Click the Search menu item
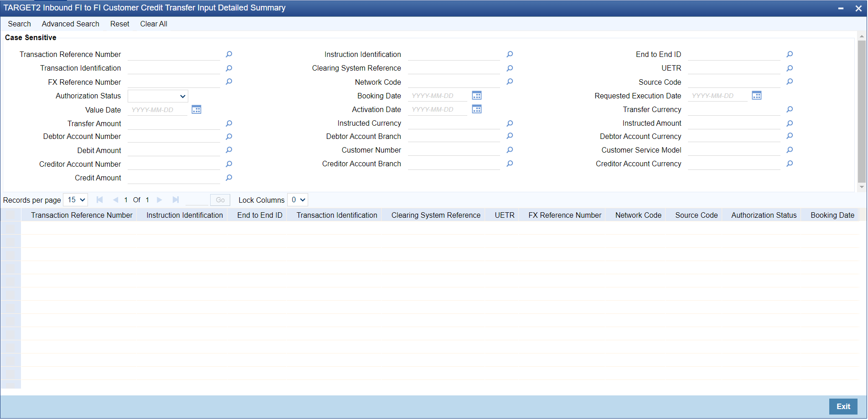 19,24
